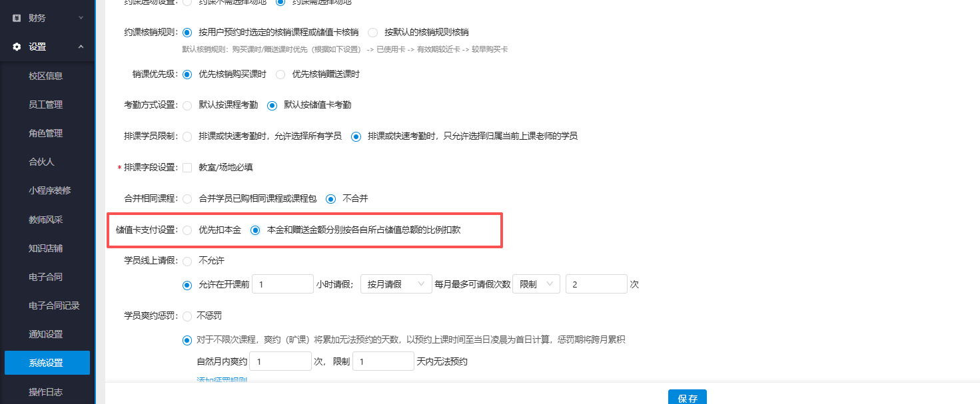The image size is (980, 404).
Task: Open 员工管理 from the sidebar
Action: (47, 104)
